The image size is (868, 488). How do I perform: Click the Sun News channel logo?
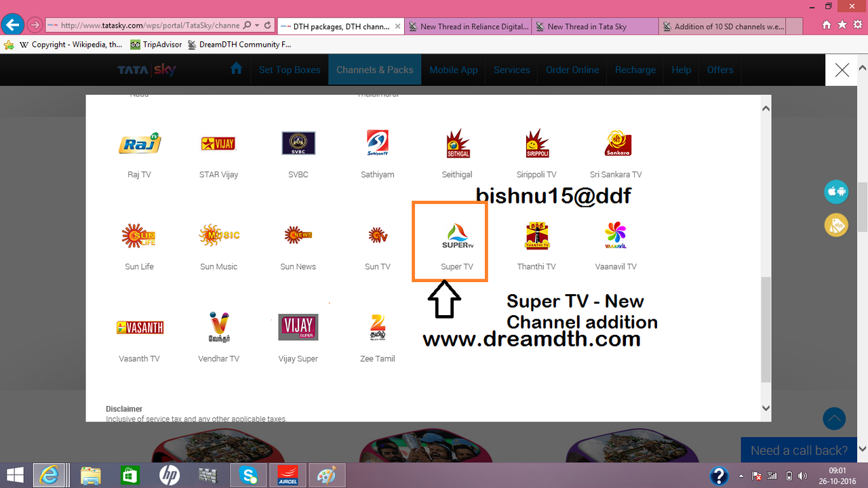click(298, 235)
